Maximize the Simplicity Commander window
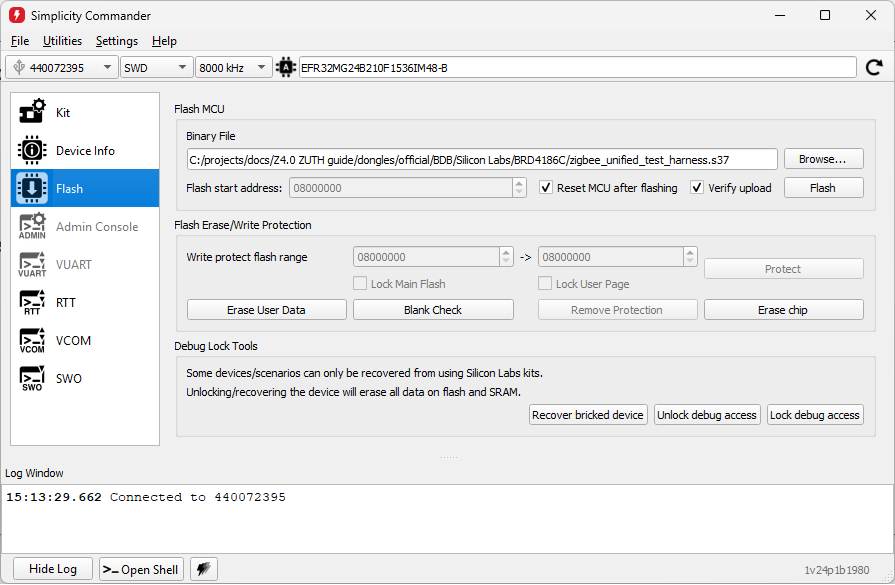 (x=825, y=15)
